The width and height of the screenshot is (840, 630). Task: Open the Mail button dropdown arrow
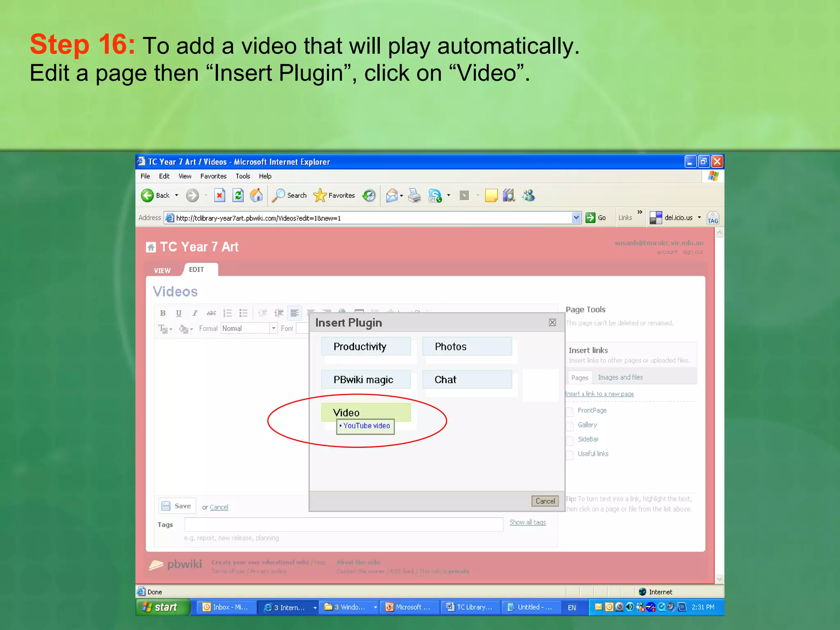pos(402,196)
